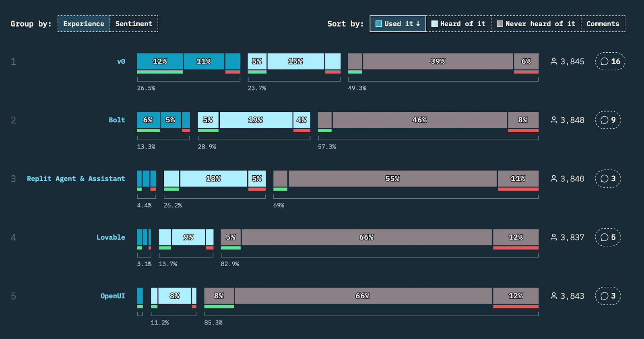The width and height of the screenshot is (644, 339).
Task: Select OpenUI's 66% gray bar segment
Action: (x=363, y=296)
